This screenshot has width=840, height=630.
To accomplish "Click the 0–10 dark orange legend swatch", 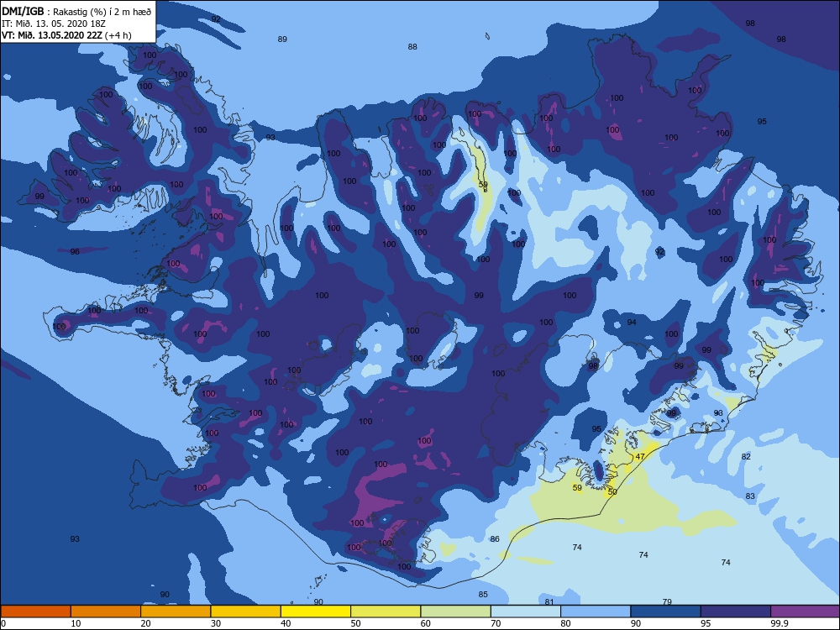I will pyautogui.click(x=35, y=612).
